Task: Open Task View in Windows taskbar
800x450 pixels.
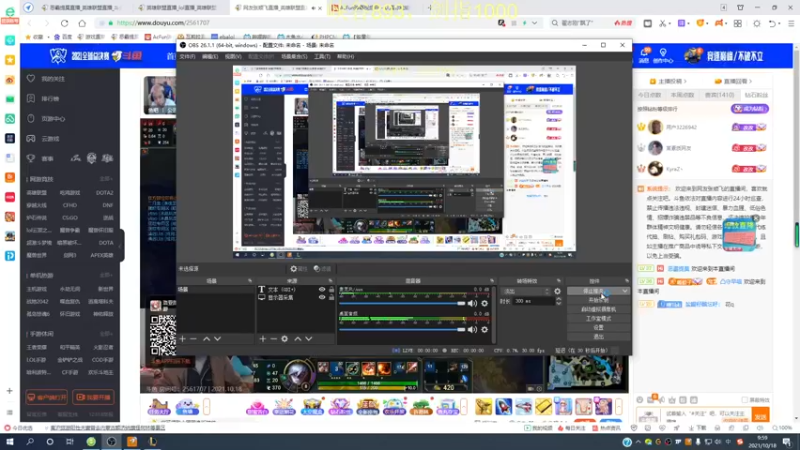Action: coord(70,442)
